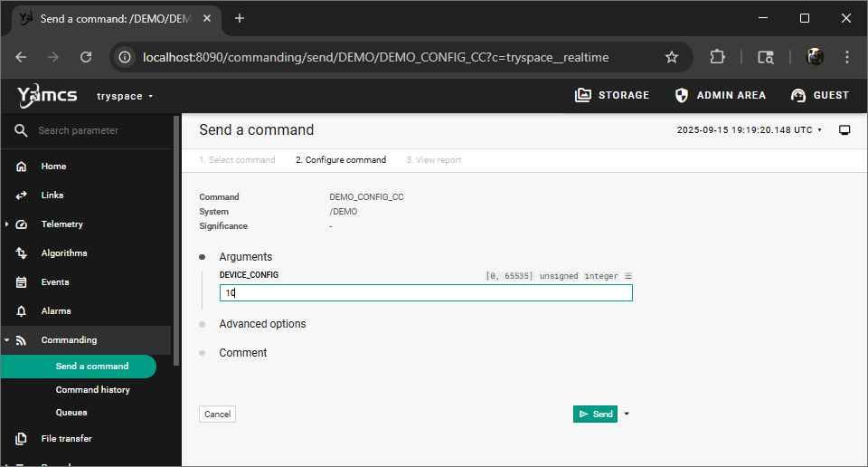Collapse the Commanding section arrow
Screen dimensions: 868x467
coord(6,339)
